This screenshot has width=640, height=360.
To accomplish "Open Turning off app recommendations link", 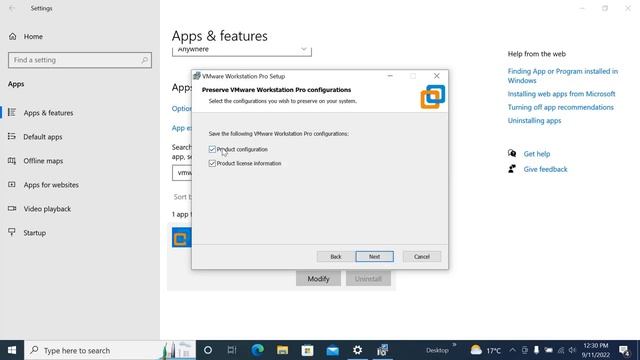I will click(560, 107).
